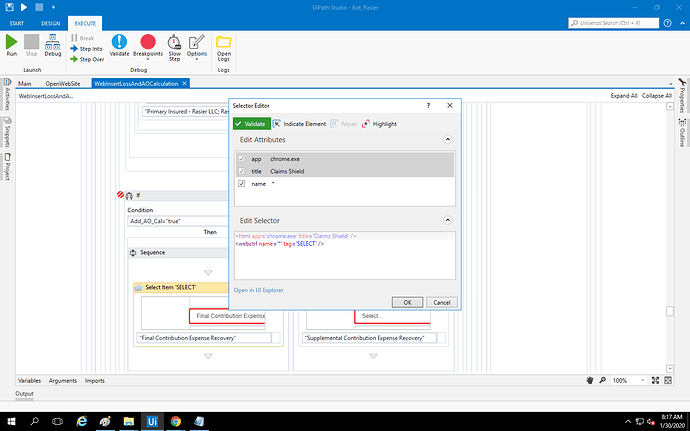Toggle the title attribute checkbox

241,171
